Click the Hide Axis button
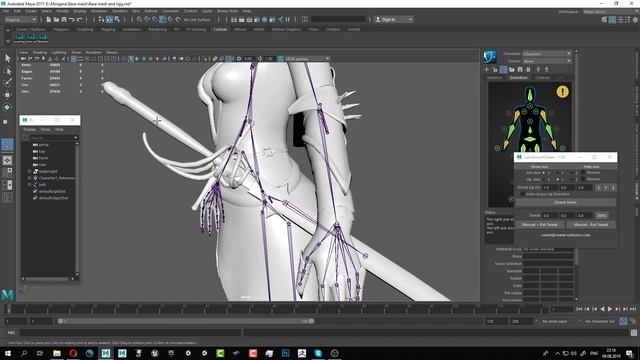 pyautogui.click(x=591, y=167)
